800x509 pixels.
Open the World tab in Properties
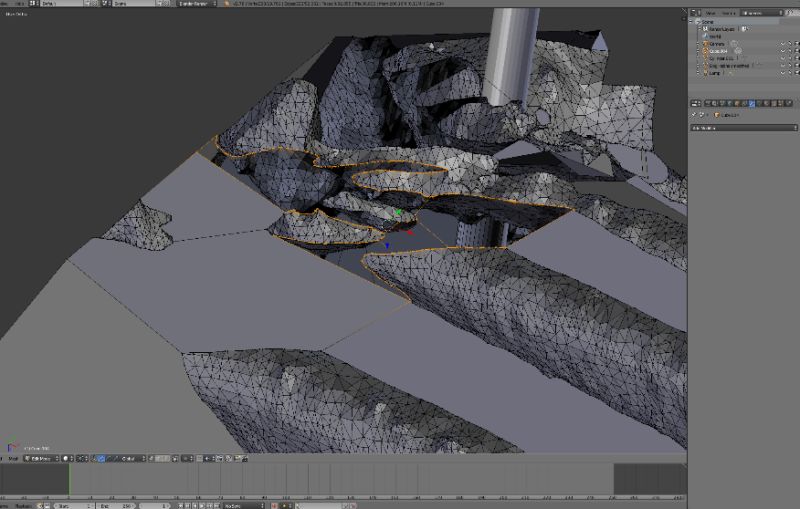click(x=729, y=104)
